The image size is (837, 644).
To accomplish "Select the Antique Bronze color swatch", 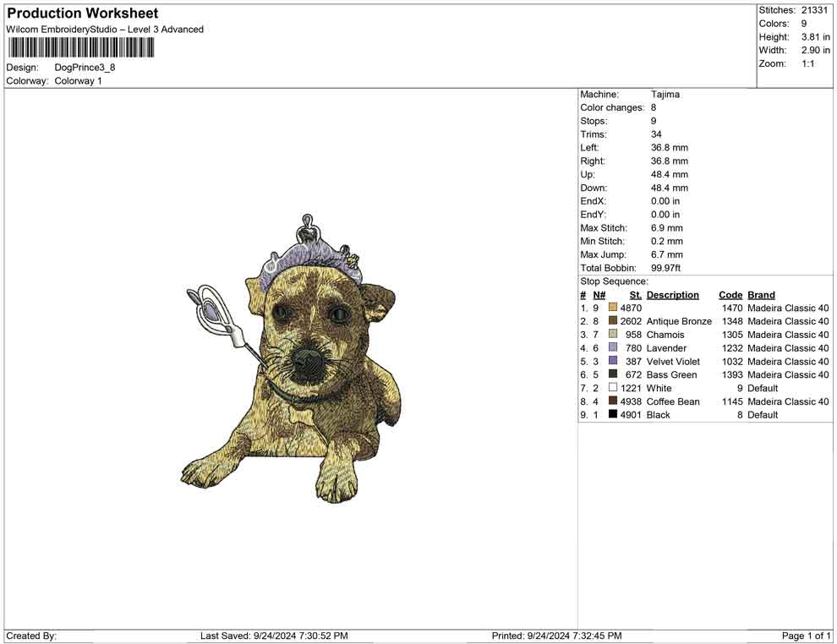I will click(613, 320).
